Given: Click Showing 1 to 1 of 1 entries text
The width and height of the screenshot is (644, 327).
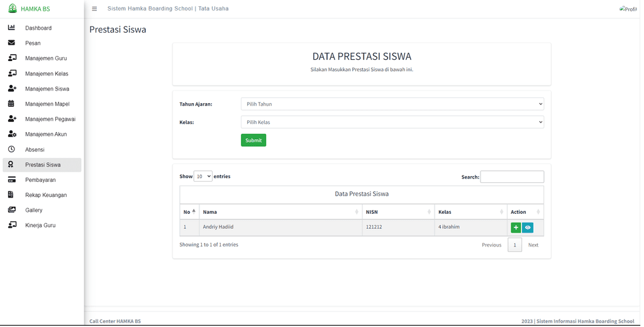Looking at the screenshot, I should click(x=209, y=245).
